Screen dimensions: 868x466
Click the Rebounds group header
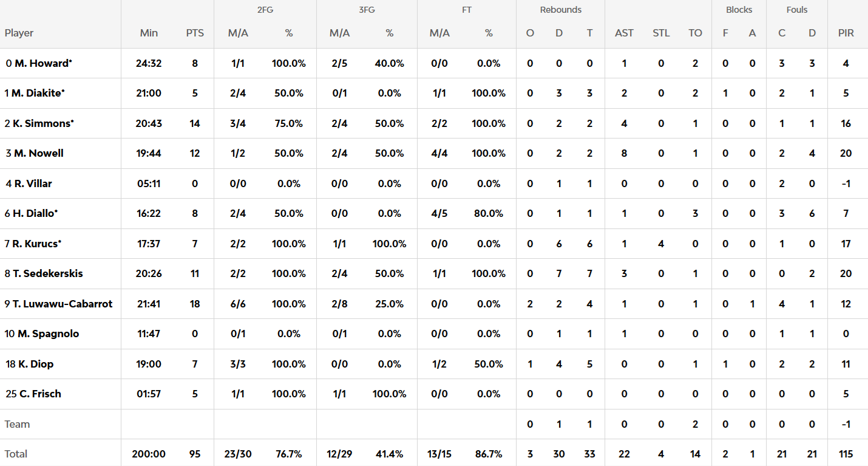pos(560,10)
